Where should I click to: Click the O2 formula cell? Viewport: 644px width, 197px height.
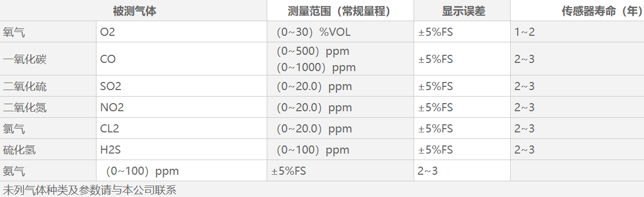point(182,31)
